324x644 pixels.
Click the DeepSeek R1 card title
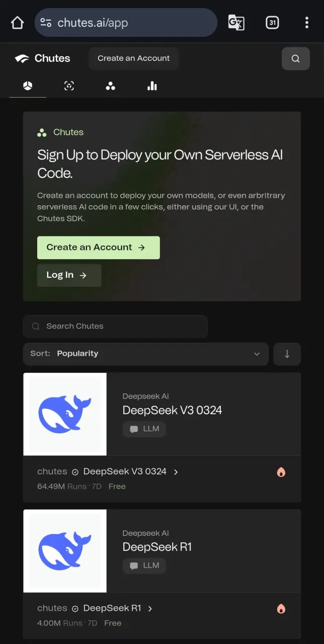pos(157,547)
